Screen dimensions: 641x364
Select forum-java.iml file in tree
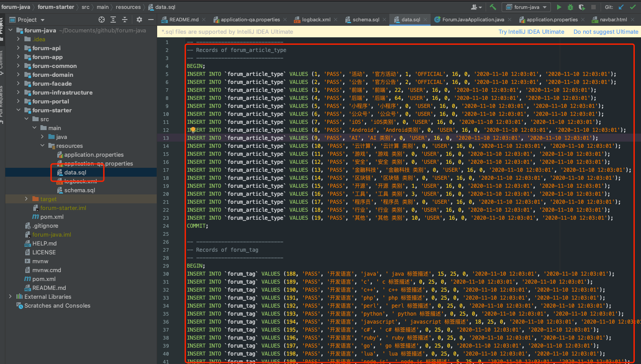pyautogui.click(x=51, y=234)
